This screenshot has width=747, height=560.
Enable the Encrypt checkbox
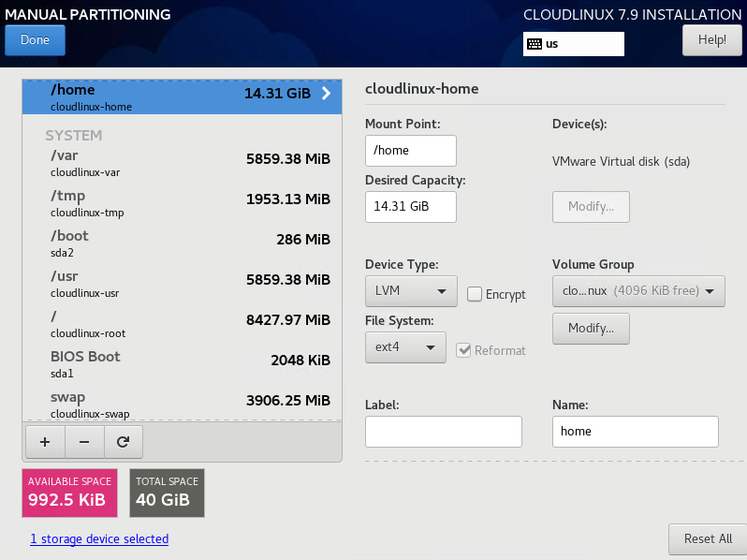pyautogui.click(x=475, y=294)
